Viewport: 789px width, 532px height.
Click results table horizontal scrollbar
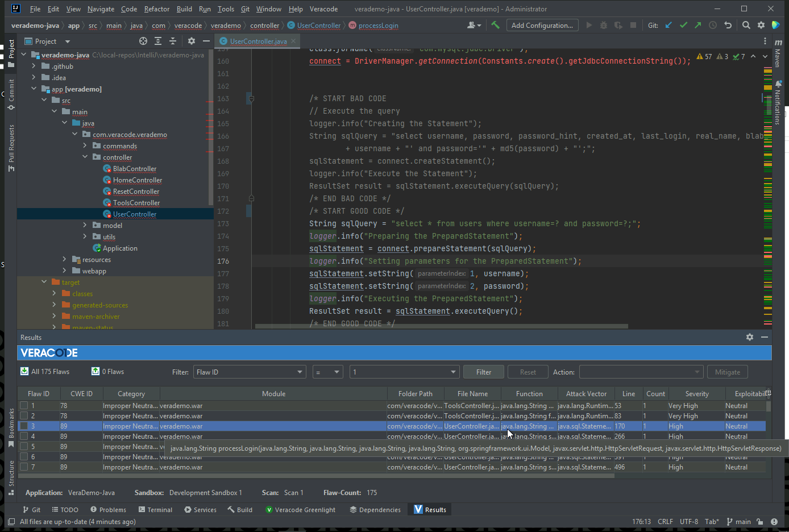[316, 476]
